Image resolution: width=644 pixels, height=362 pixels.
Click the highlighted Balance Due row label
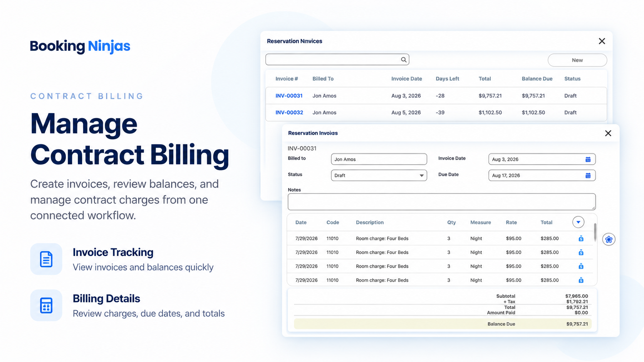click(x=501, y=324)
